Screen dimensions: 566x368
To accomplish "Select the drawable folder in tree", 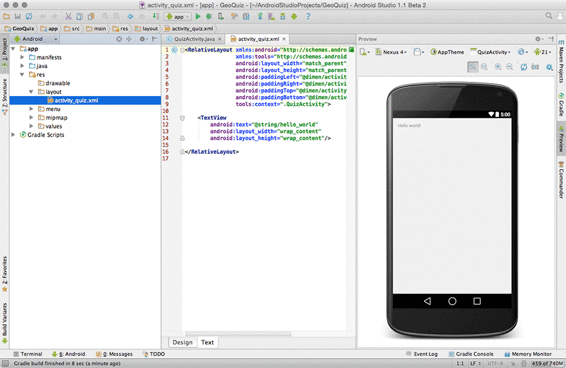I will click(x=54, y=83).
